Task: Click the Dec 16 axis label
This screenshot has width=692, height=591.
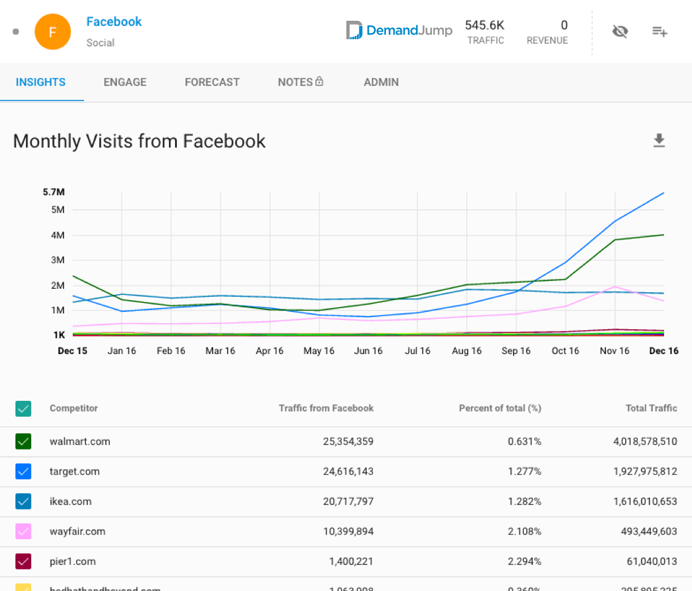Action: click(x=664, y=351)
